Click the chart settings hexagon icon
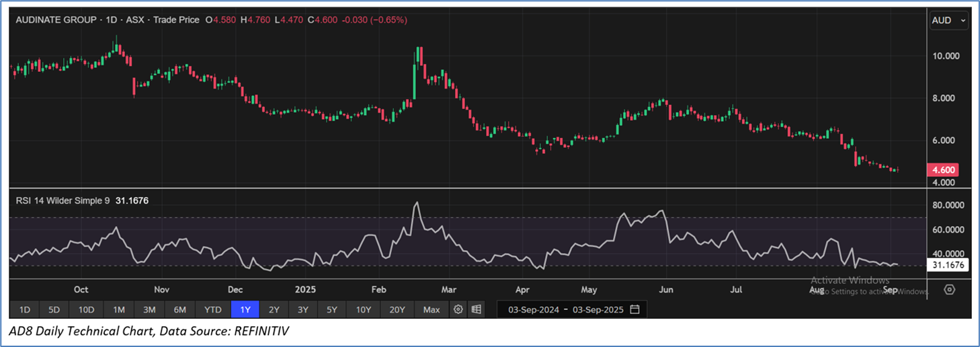The height and width of the screenshot is (347, 980). pos(949,289)
